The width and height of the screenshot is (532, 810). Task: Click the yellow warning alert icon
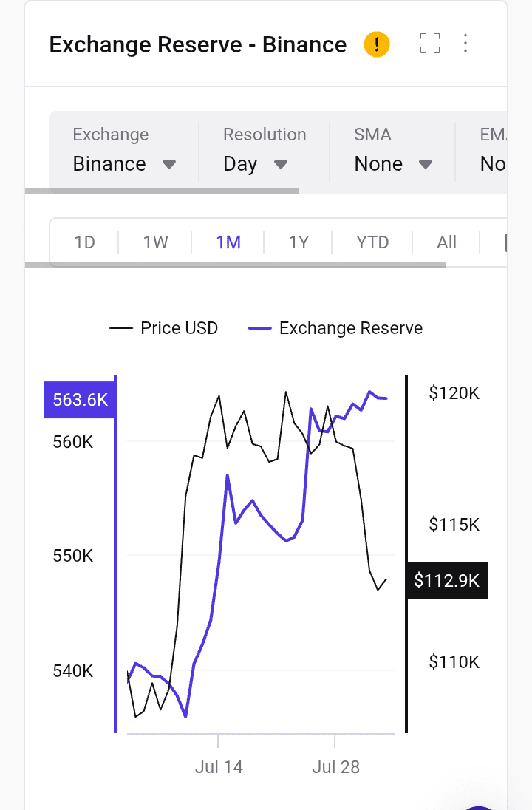click(377, 44)
